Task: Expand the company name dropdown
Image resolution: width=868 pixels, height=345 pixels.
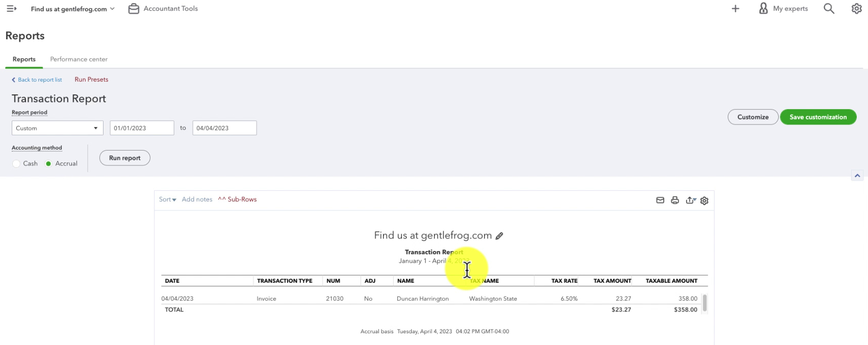Action: click(72, 9)
